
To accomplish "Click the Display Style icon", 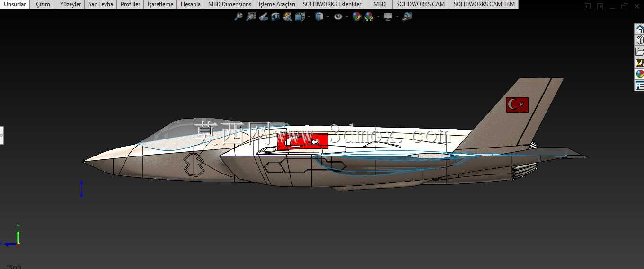I will tap(319, 17).
